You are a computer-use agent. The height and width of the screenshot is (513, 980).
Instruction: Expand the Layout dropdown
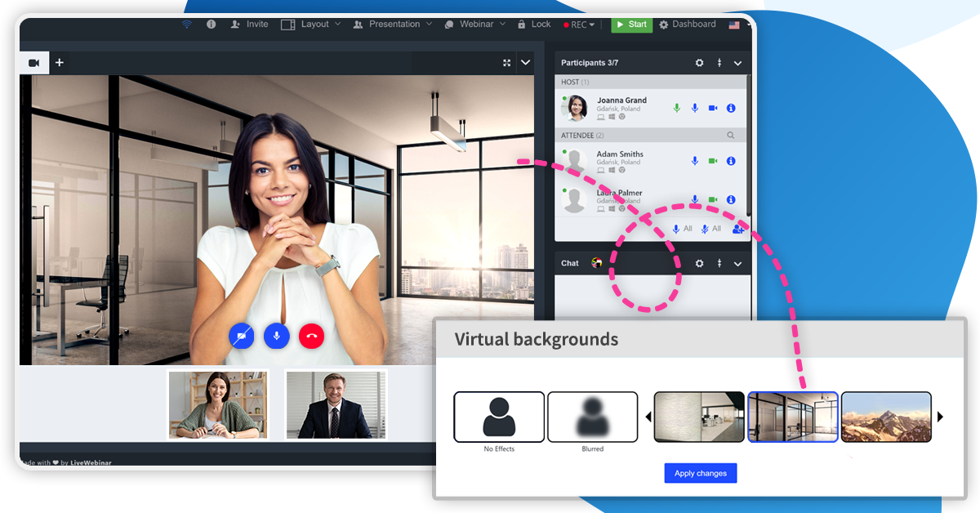[x=317, y=25]
